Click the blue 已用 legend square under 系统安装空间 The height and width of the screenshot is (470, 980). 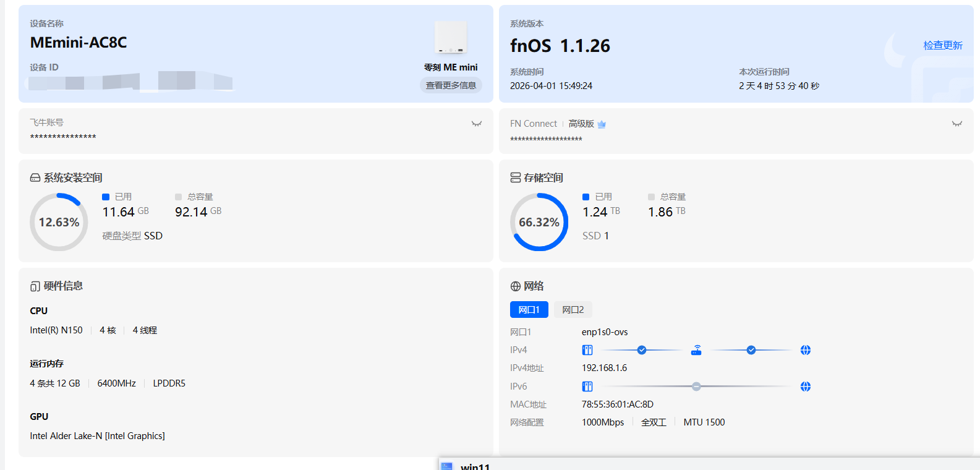[x=106, y=197]
